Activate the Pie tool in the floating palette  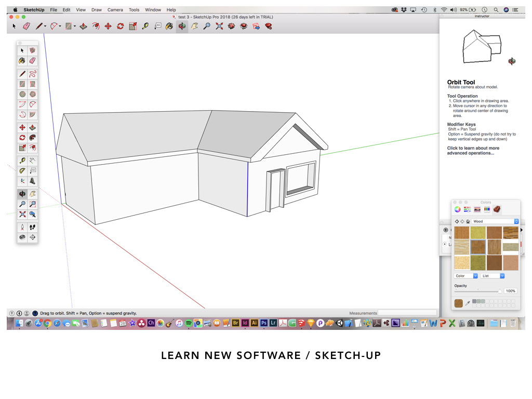tap(32, 115)
